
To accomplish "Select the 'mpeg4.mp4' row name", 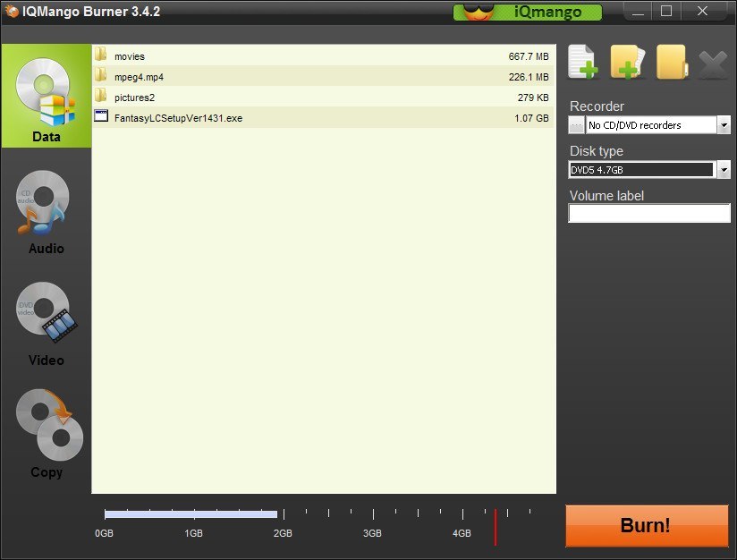I will (139, 77).
